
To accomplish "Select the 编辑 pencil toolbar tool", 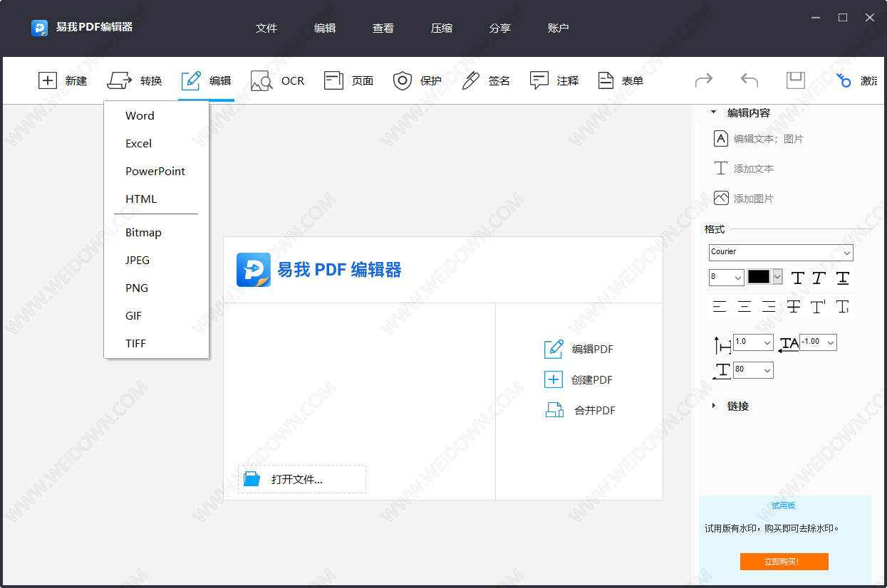I will pyautogui.click(x=191, y=80).
